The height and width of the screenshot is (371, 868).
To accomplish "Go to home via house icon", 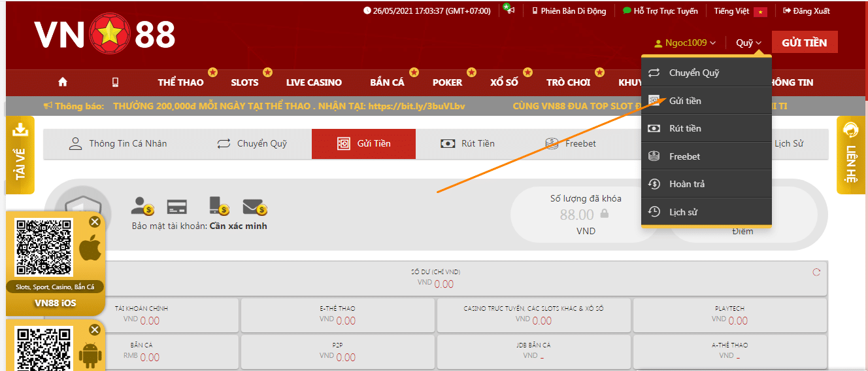I will point(63,82).
